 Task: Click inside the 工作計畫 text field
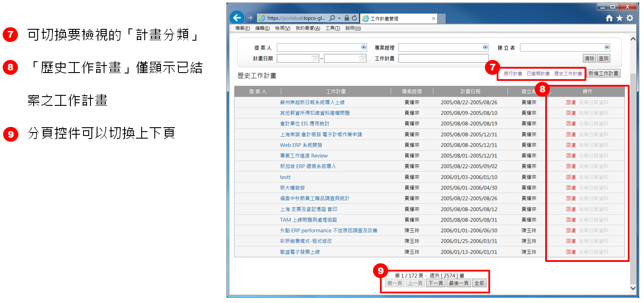tap(443, 58)
